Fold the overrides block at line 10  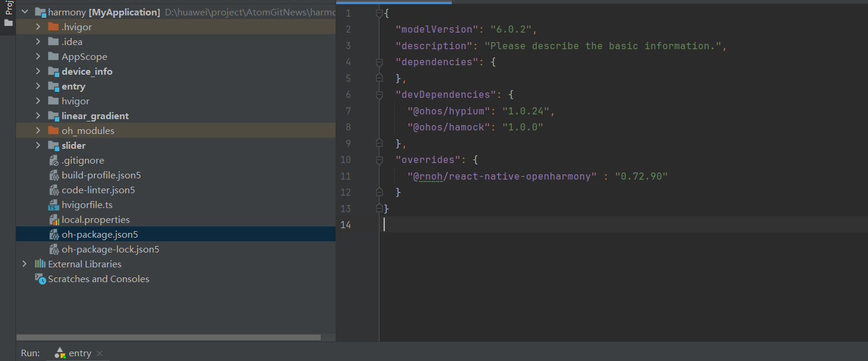pyautogui.click(x=379, y=159)
